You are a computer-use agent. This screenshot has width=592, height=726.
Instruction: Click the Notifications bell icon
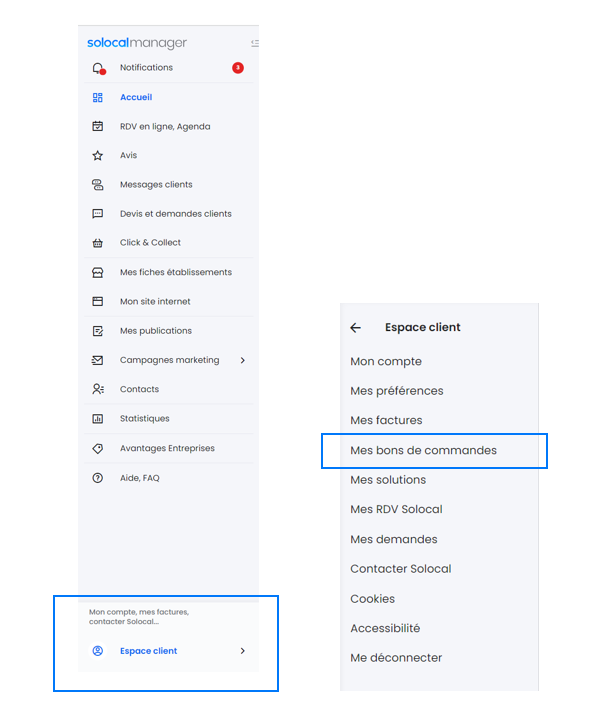pos(98,69)
